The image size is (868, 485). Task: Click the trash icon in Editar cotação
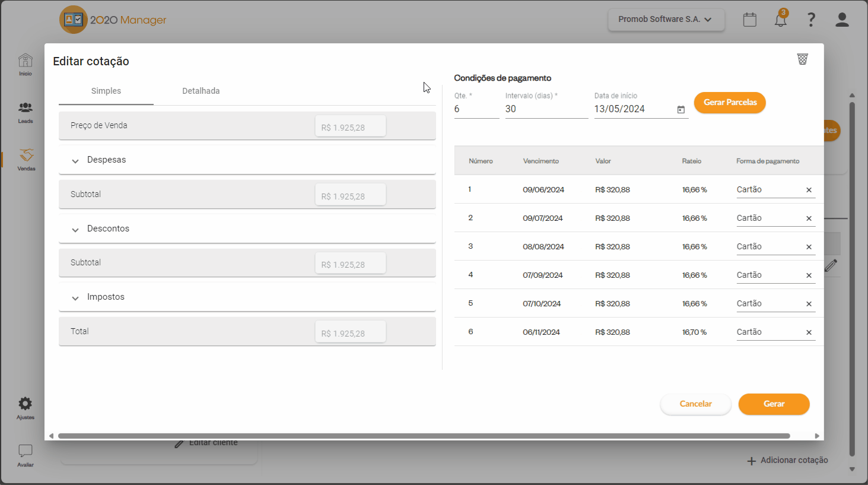pyautogui.click(x=803, y=59)
